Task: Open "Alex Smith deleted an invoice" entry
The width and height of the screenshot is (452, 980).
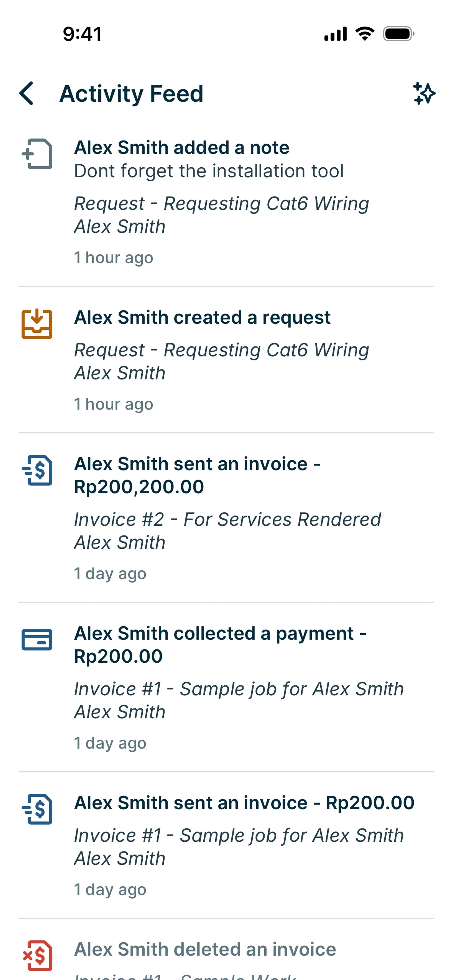Action: click(205, 950)
